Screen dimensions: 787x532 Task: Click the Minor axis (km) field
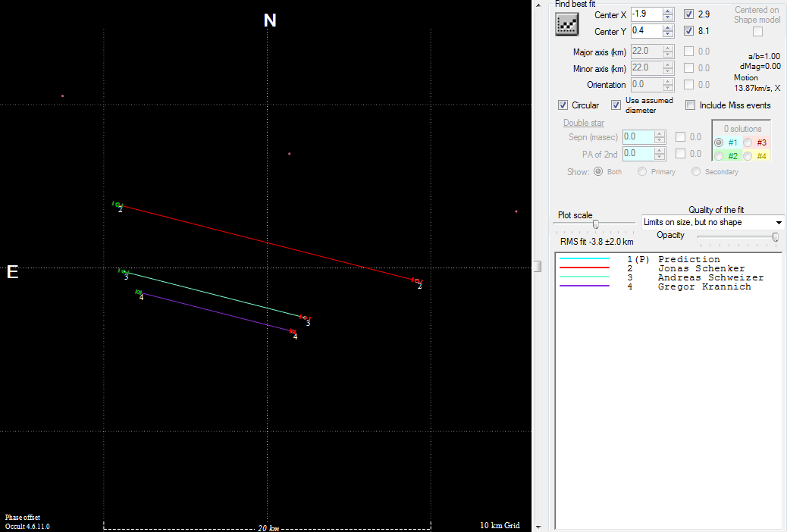(647, 67)
